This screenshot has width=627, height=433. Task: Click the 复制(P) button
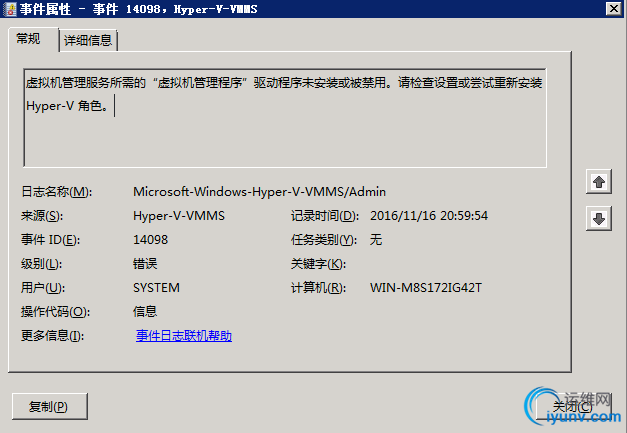[x=50, y=407]
